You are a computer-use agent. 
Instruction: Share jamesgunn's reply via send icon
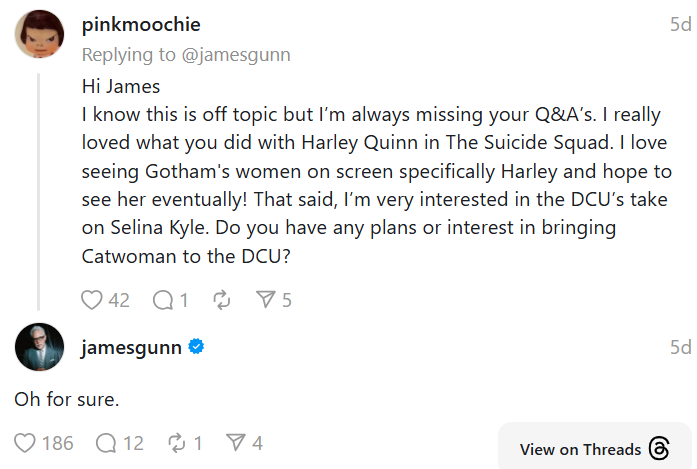(236, 442)
